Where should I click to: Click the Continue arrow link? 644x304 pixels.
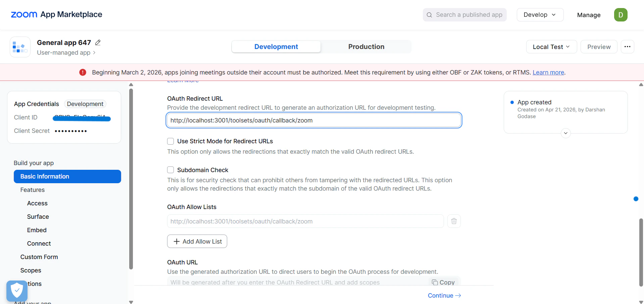point(444,296)
